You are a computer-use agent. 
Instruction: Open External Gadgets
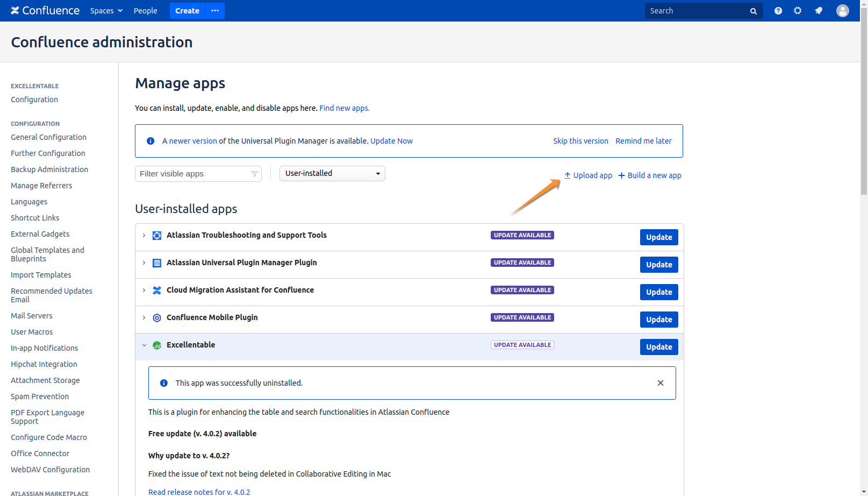(40, 234)
